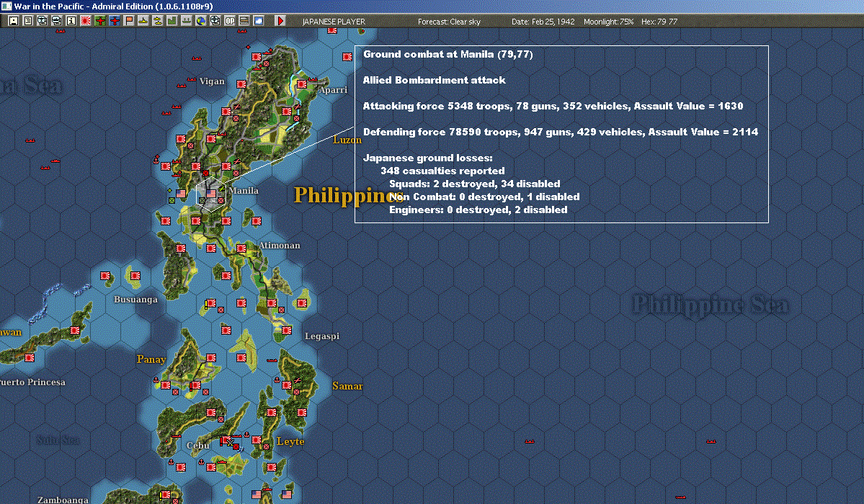
Task: Click the 'Defending force 78590 troops' line
Action: tap(561, 132)
